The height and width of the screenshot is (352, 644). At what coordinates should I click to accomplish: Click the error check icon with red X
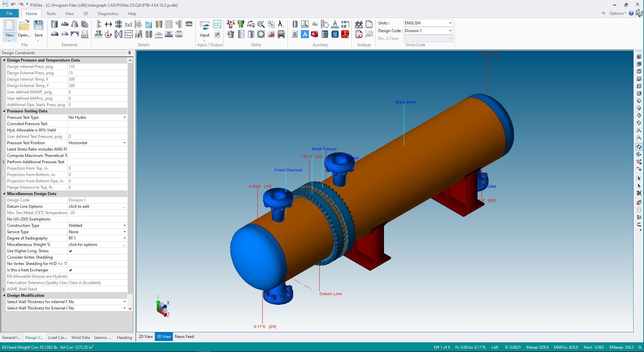click(x=359, y=34)
